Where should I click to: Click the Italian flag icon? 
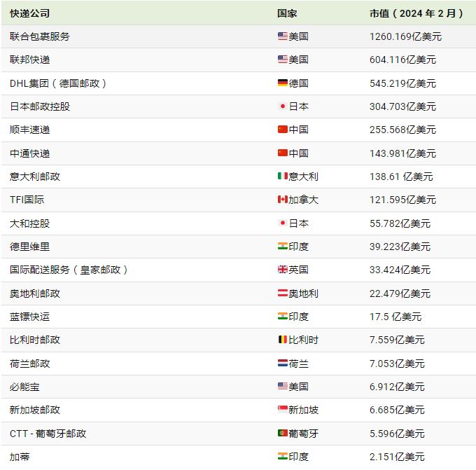pos(283,176)
